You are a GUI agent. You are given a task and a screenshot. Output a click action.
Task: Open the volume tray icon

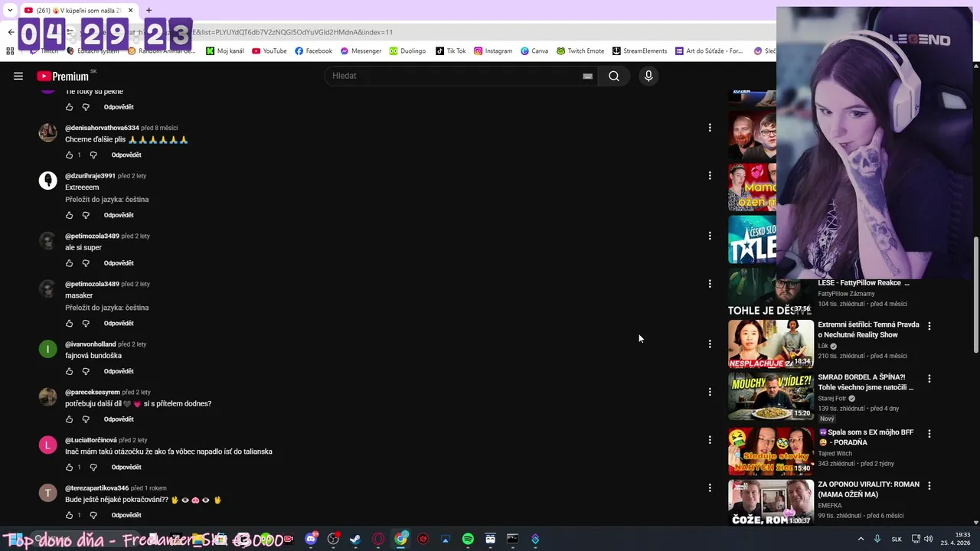pos(928,539)
